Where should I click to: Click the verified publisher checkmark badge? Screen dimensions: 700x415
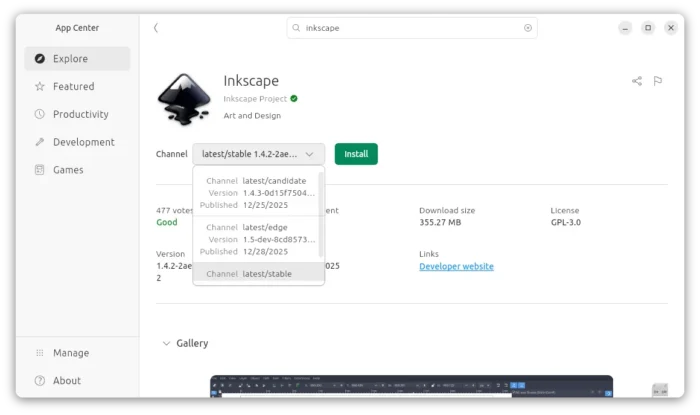(x=294, y=99)
